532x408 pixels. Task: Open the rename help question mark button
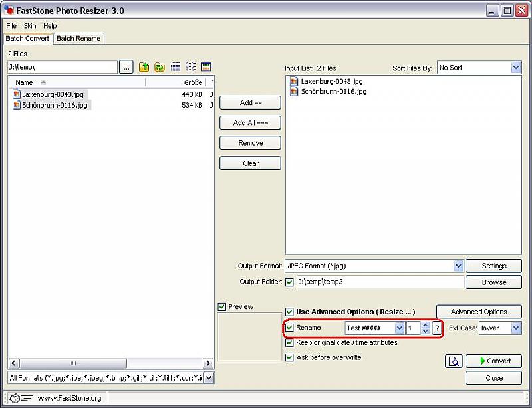tap(437, 328)
